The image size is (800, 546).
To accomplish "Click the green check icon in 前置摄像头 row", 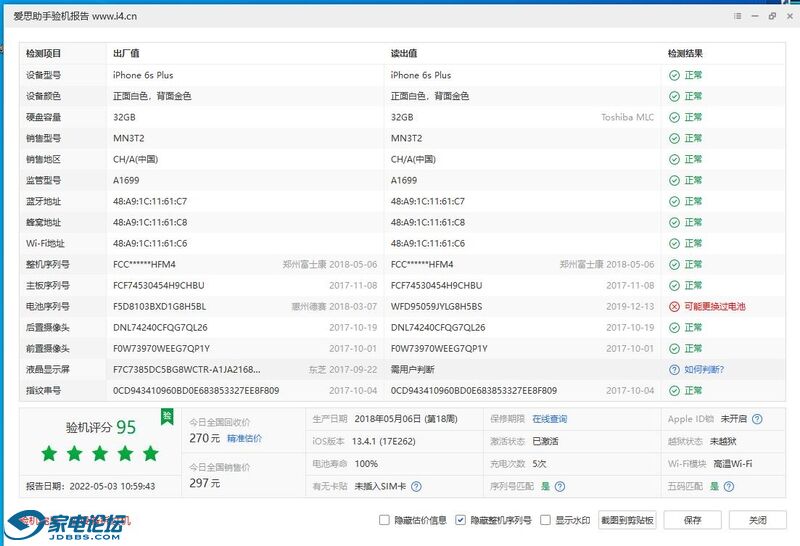I will (x=674, y=349).
